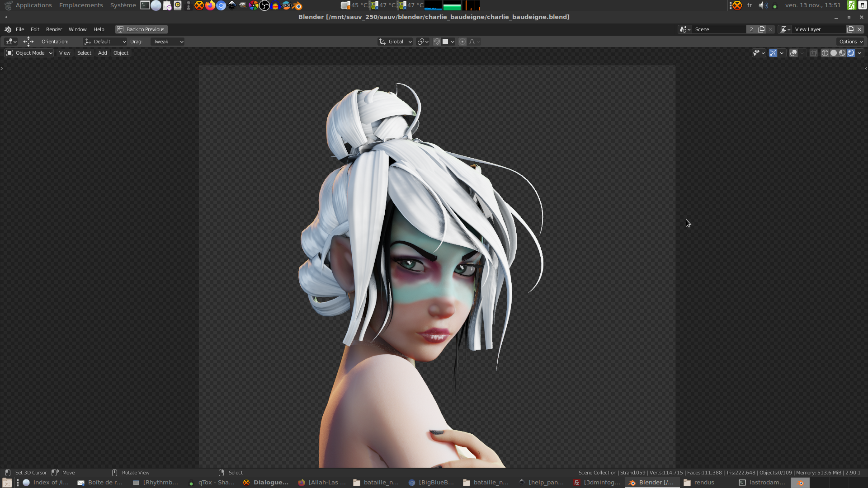Image resolution: width=868 pixels, height=488 pixels.
Task: Open the File menu
Action: coord(20,29)
